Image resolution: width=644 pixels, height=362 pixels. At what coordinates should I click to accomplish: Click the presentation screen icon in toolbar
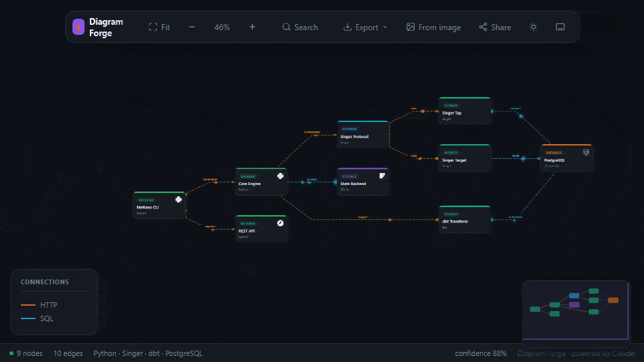click(x=560, y=27)
